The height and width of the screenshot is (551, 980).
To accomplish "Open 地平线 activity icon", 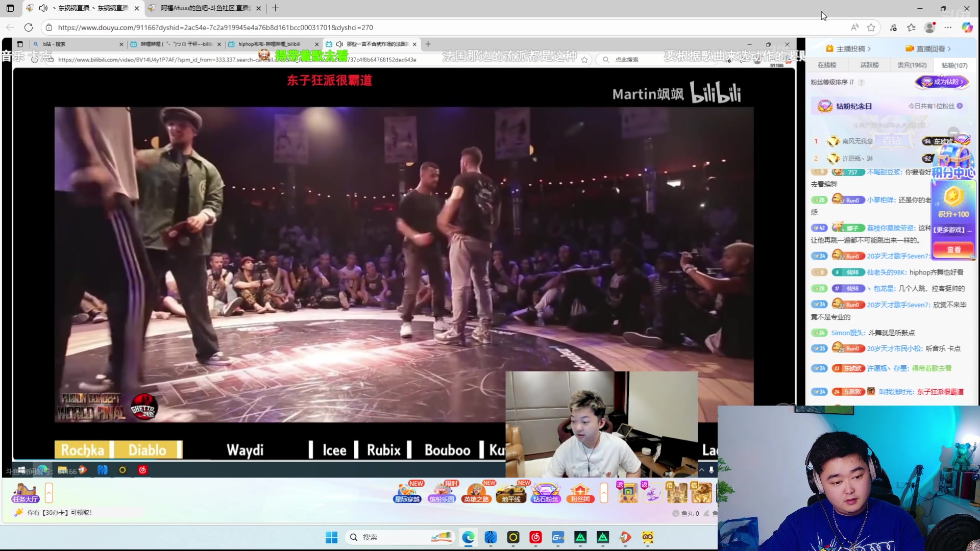I will pos(511,493).
